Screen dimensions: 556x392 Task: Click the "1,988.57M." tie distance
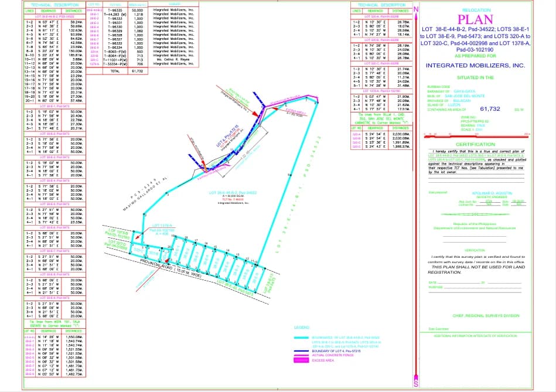click(x=401, y=146)
